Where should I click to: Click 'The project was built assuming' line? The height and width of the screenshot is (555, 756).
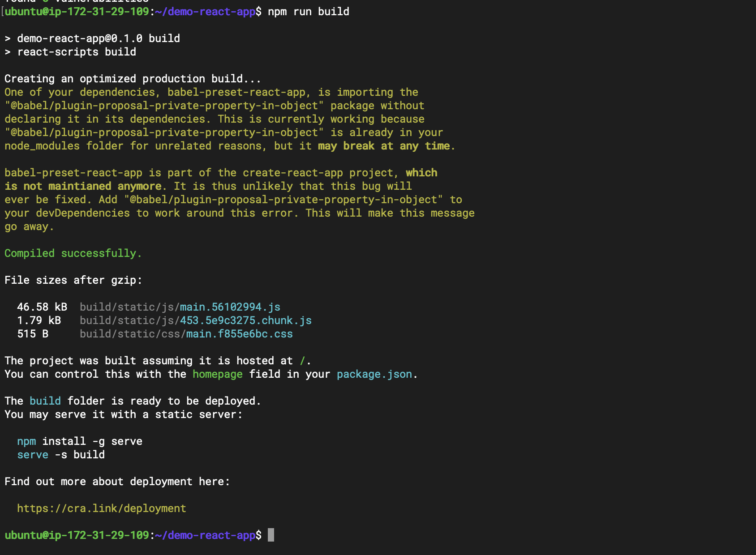pyautogui.click(x=158, y=361)
